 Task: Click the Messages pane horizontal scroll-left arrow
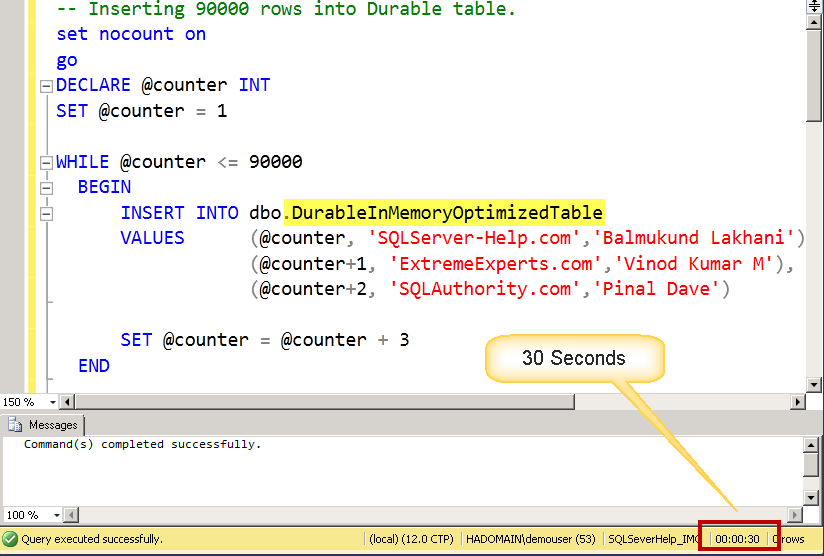67,515
